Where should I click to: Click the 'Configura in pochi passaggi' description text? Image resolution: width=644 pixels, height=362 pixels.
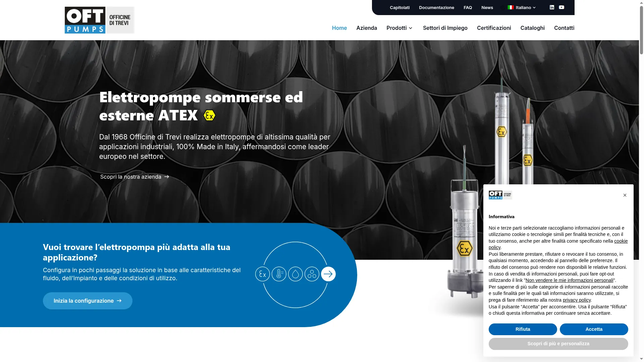tap(142, 274)
